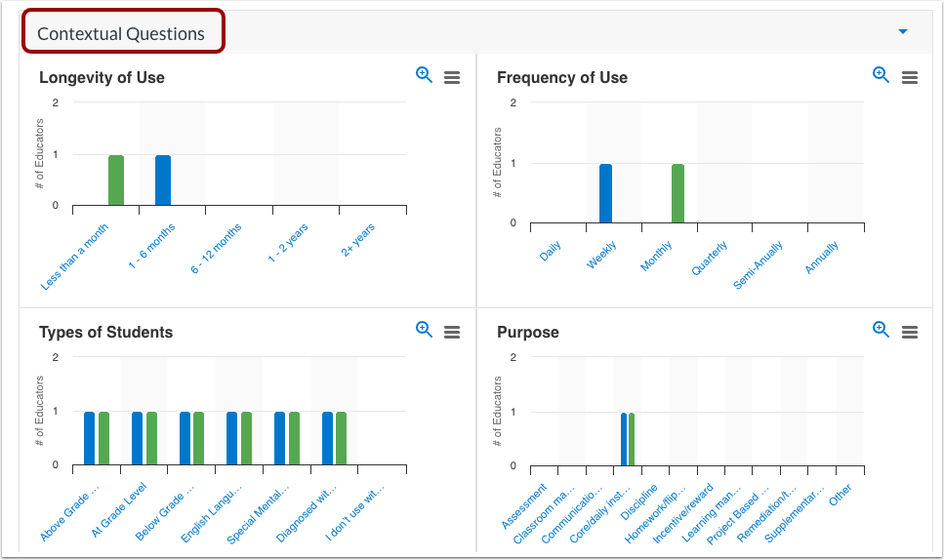Click the 'Discipline' purpose label
The height and width of the screenshot is (560, 944).
tap(639, 501)
